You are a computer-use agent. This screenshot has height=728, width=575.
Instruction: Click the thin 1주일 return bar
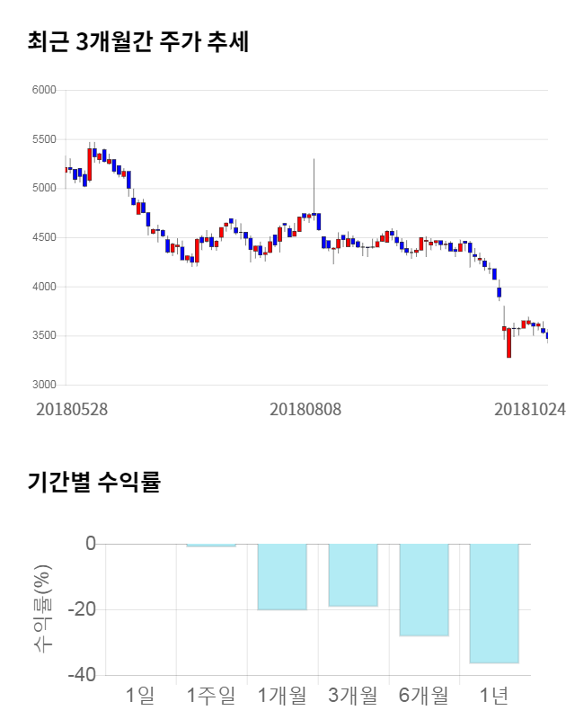click(211, 545)
